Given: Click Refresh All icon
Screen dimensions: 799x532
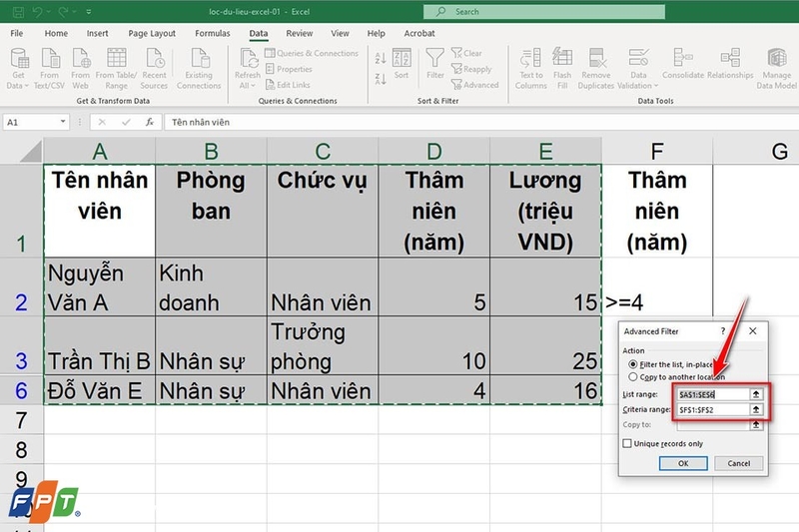Looking at the screenshot, I should 248,69.
